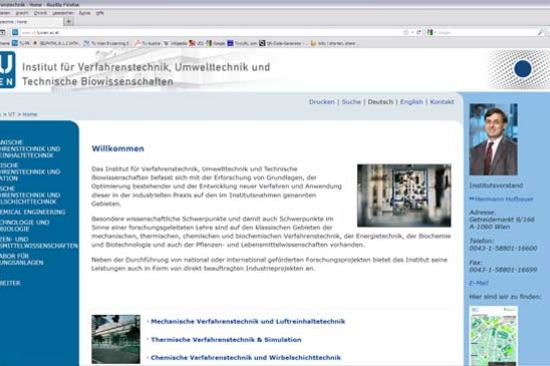
Task: Open a new tab with the plus button
Action: 69,21
